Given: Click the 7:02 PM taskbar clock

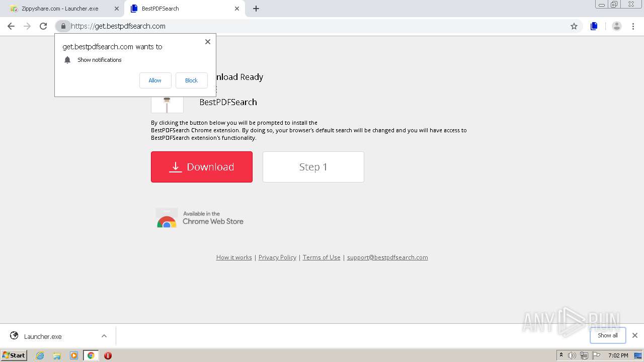Looking at the screenshot, I should pos(618,355).
